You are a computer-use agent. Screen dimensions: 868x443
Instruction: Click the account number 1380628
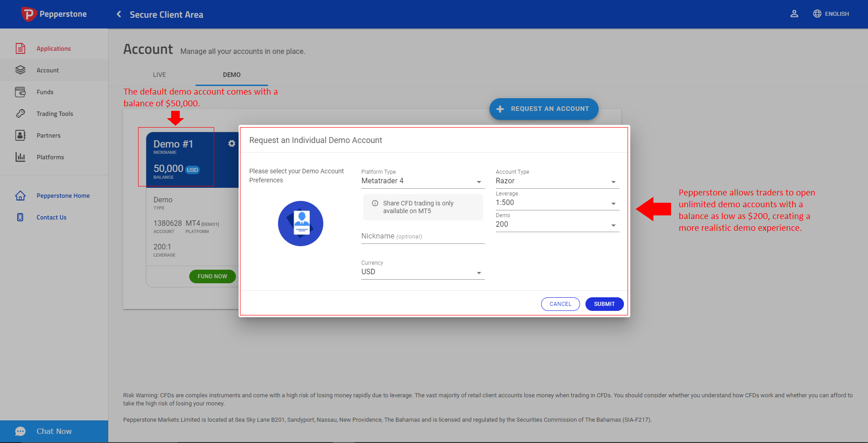coord(168,223)
